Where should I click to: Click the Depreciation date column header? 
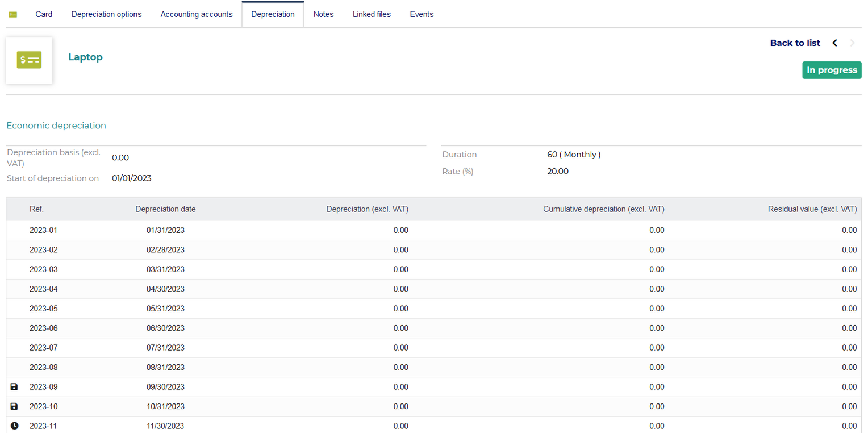[165, 209]
